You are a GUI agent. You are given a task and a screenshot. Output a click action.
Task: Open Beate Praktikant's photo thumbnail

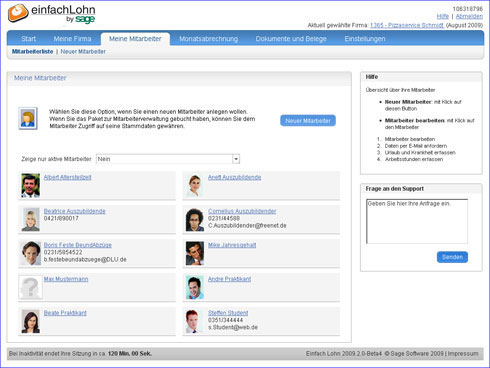tap(31, 321)
